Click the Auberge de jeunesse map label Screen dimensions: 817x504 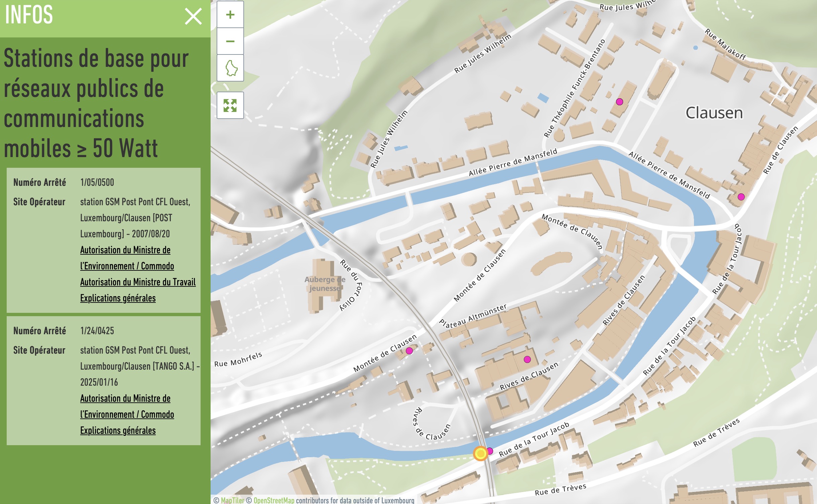coord(324,284)
